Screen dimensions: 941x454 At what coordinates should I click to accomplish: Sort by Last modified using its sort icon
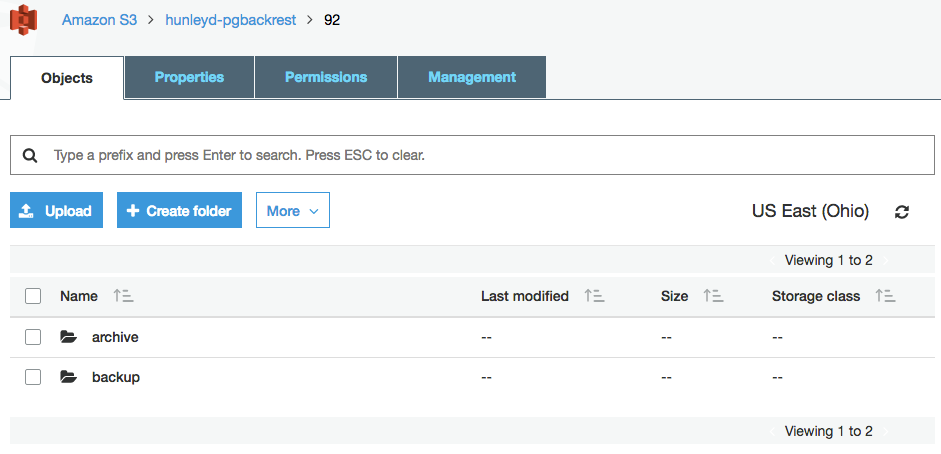[x=595, y=296]
